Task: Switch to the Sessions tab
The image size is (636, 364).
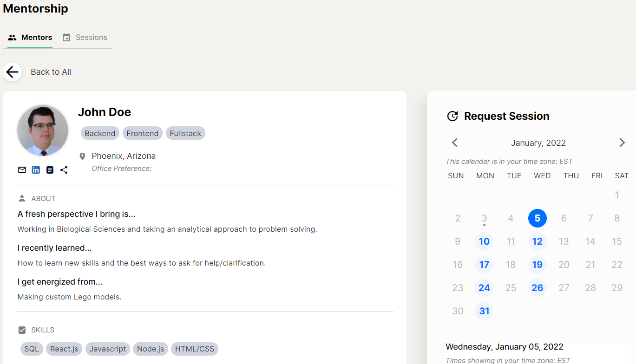Action: click(x=85, y=38)
